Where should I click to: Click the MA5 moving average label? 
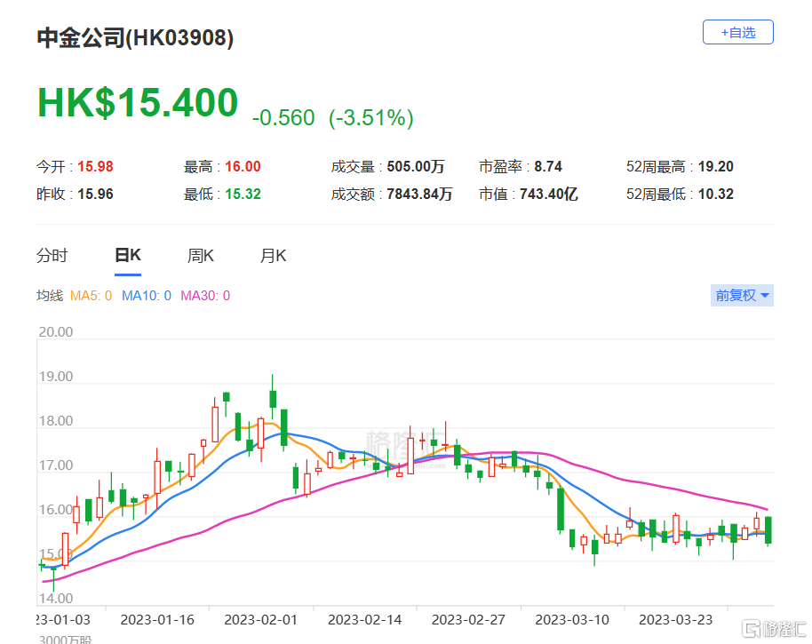click(91, 296)
